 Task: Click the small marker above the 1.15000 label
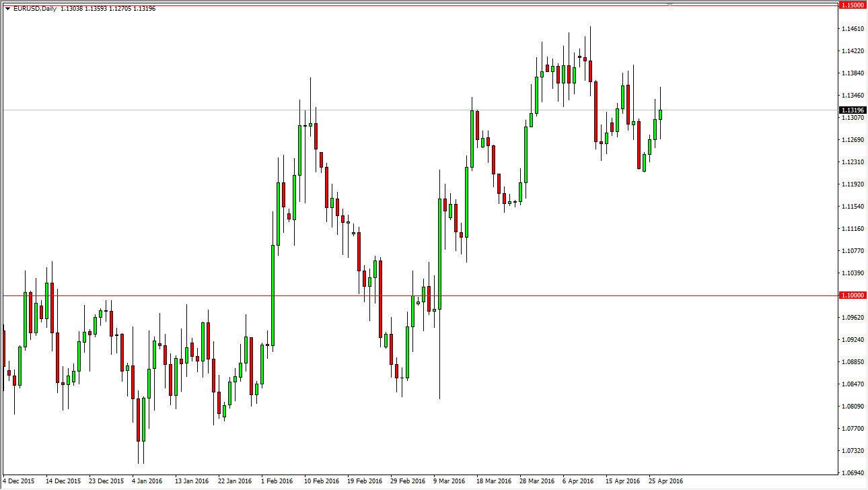tap(669, 3)
